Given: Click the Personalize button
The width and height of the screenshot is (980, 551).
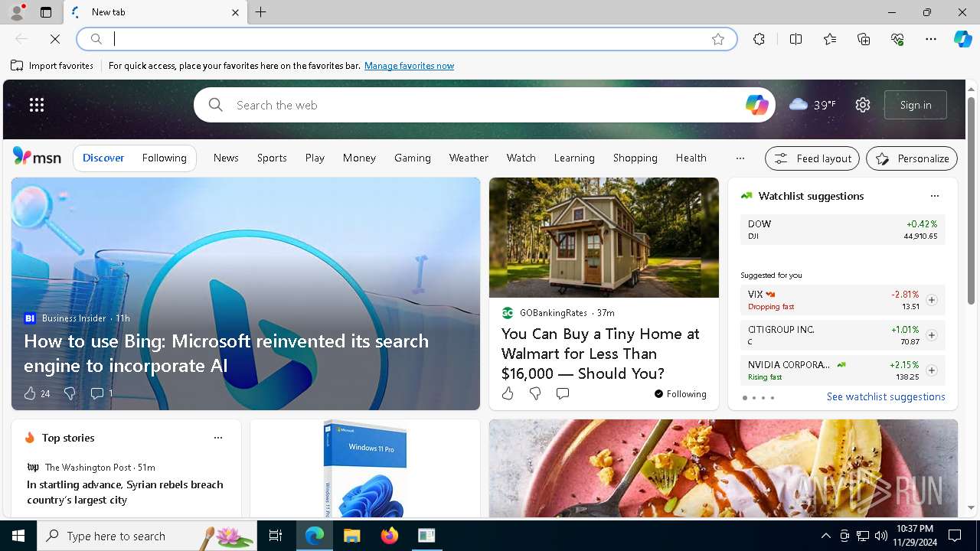Looking at the screenshot, I should tap(912, 158).
